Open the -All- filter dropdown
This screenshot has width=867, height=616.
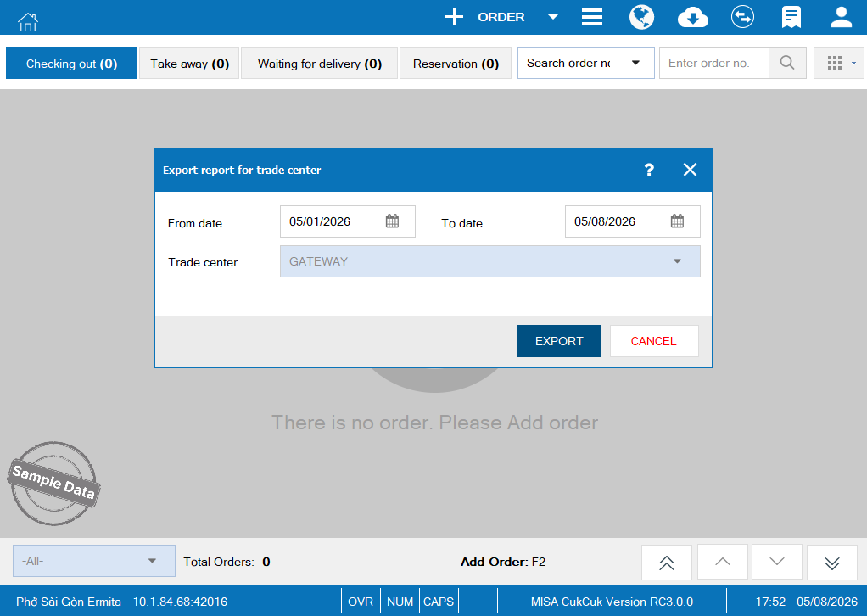[x=94, y=561]
